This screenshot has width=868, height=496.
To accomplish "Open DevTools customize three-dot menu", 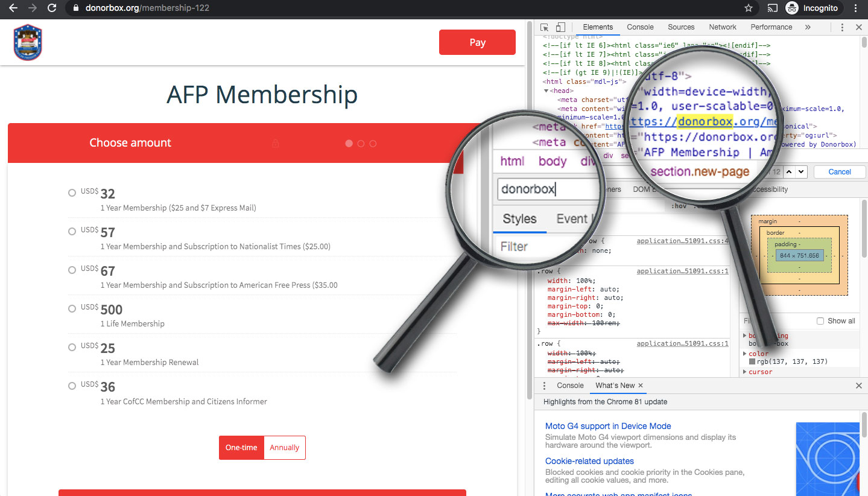I will pyautogui.click(x=842, y=27).
